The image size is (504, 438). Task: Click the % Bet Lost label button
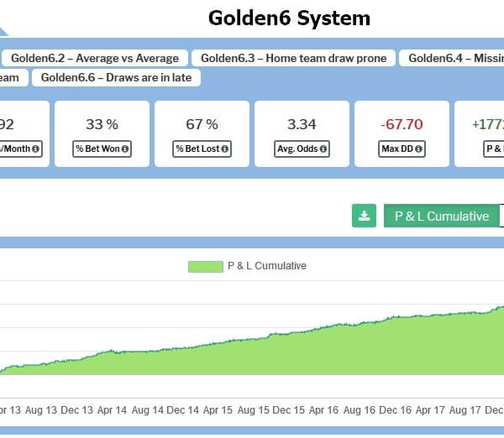tap(202, 149)
